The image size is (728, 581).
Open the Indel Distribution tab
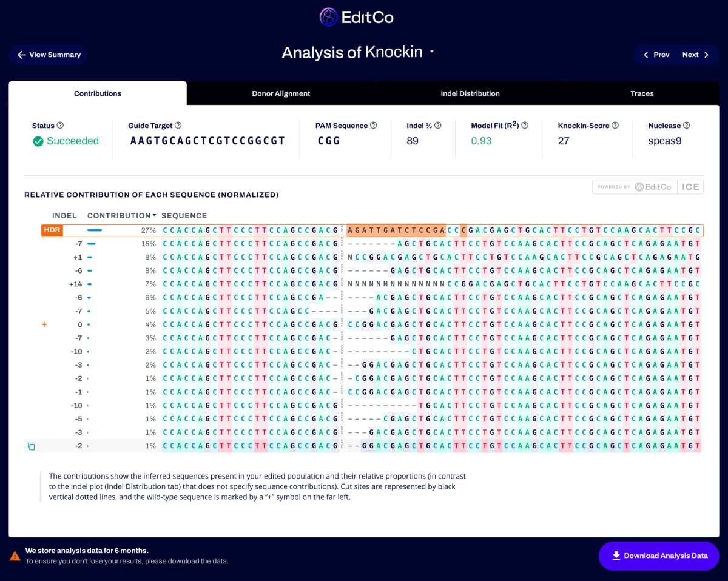470,93
